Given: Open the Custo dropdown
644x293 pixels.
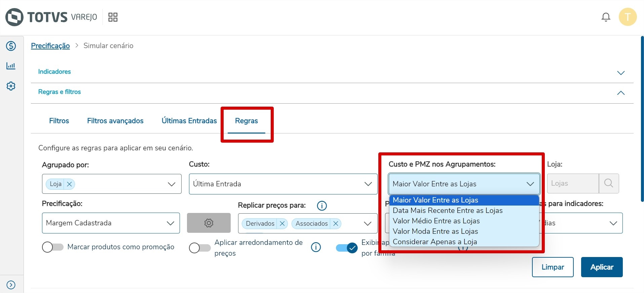Looking at the screenshot, I should tap(283, 184).
